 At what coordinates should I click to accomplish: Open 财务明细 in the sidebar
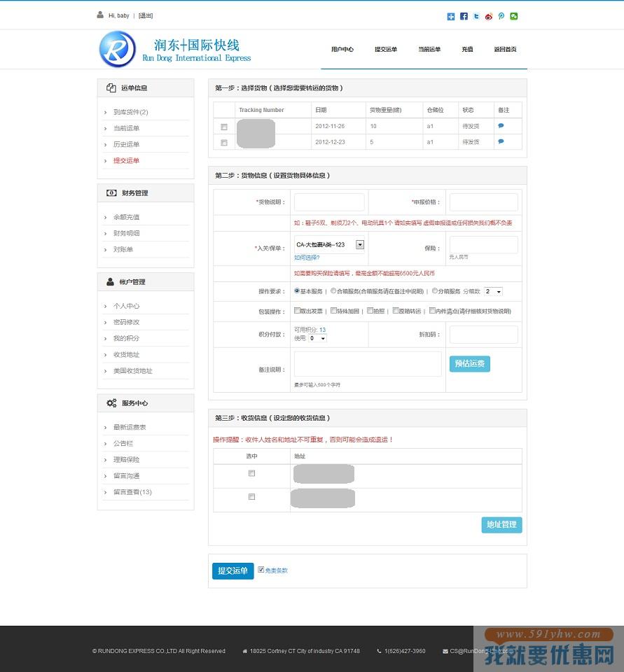tap(126, 233)
